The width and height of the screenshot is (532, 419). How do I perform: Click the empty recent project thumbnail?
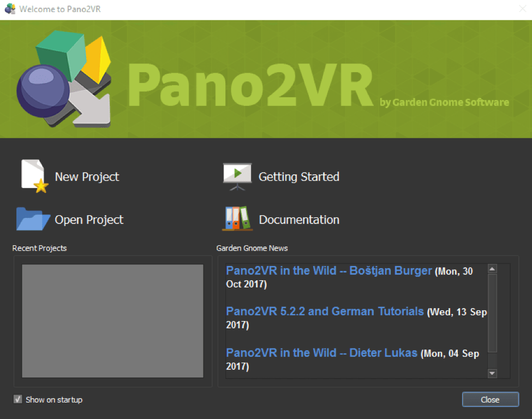pos(112,321)
